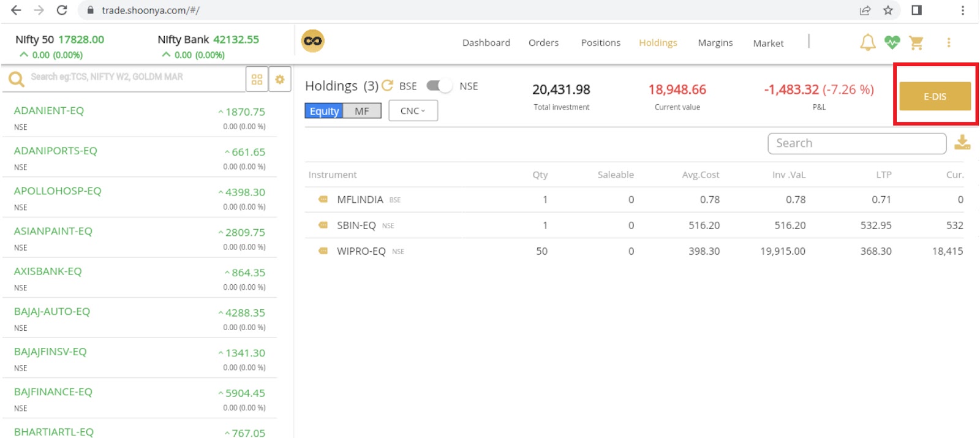The image size is (980, 438).
Task: Open the Positions tab
Action: click(x=601, y=42)
